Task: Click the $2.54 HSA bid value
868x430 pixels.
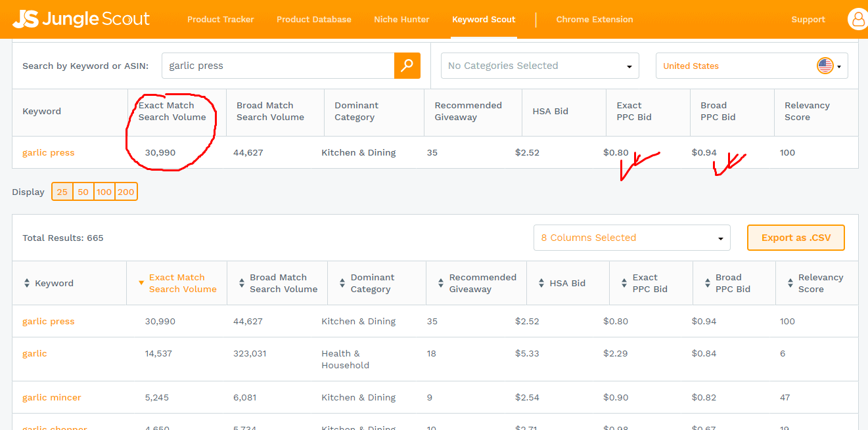Action: coord(528,397)
